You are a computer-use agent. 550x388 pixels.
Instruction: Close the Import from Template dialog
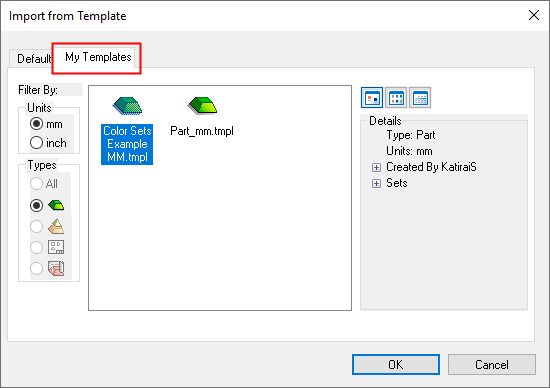(534, 15)
